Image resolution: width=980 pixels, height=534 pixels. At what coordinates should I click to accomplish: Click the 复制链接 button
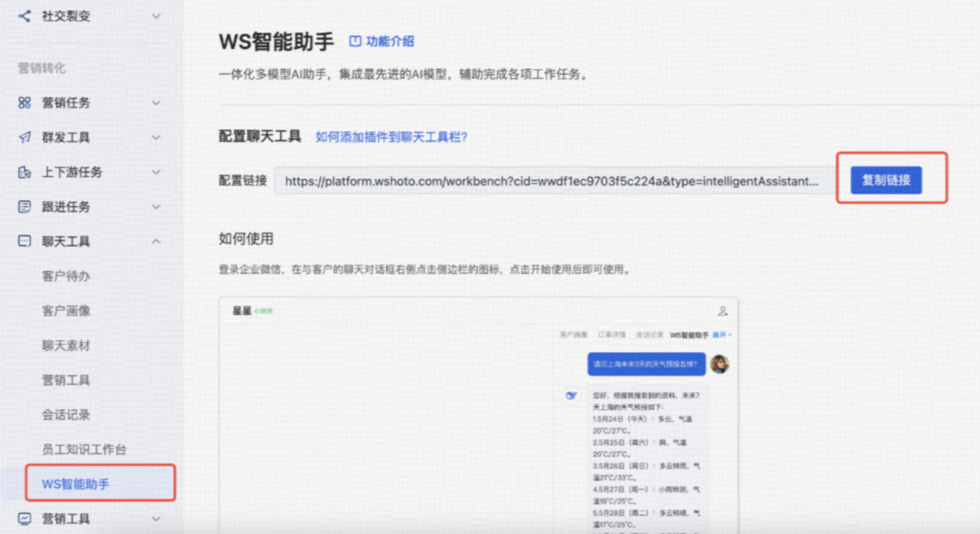point(886,180)
